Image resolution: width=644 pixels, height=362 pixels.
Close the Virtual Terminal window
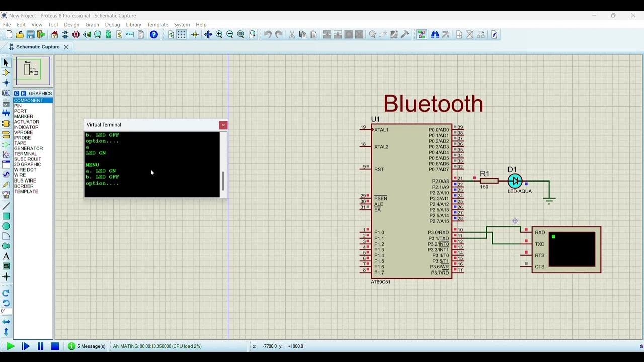click(x=223, y=125)
